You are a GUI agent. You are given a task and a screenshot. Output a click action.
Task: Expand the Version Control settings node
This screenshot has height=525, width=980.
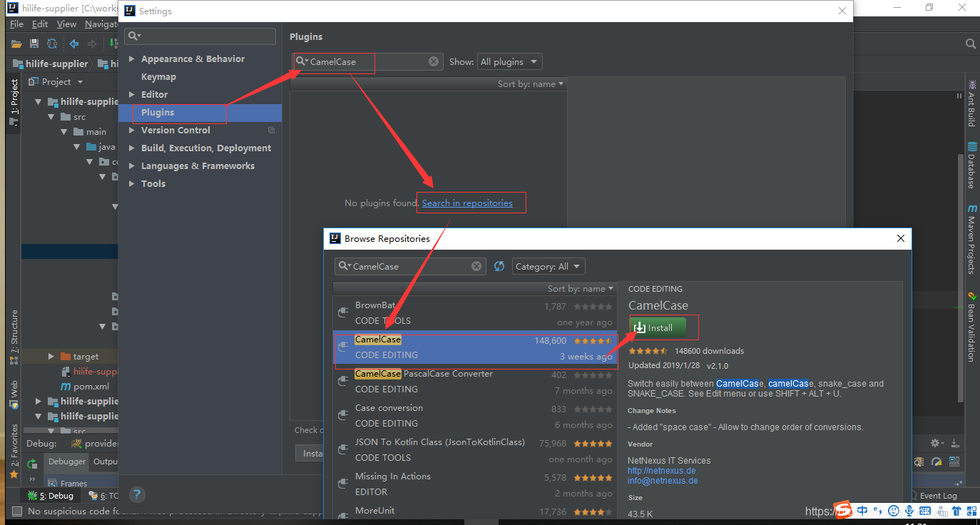(132, 130)
